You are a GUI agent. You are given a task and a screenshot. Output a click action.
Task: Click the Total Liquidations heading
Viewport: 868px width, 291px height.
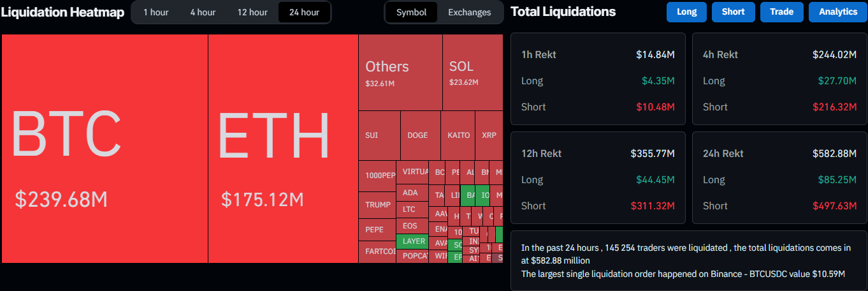coord(563,11)
